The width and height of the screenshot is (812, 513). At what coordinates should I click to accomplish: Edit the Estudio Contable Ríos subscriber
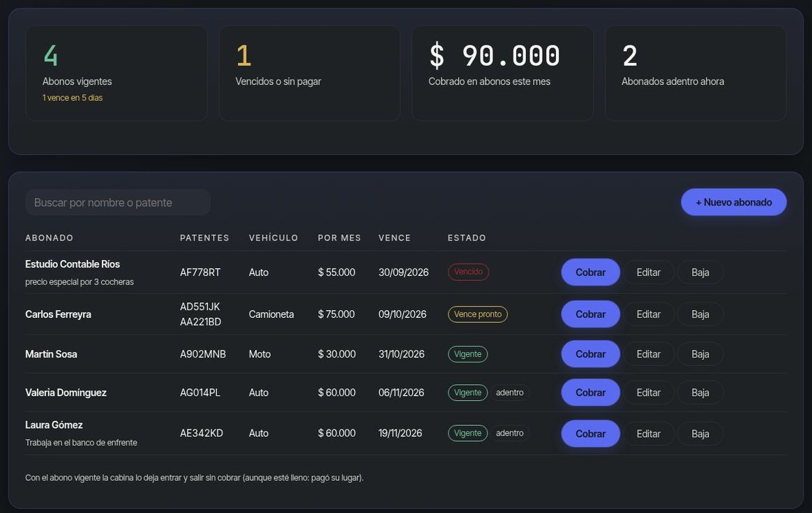[x=648, y=273]
